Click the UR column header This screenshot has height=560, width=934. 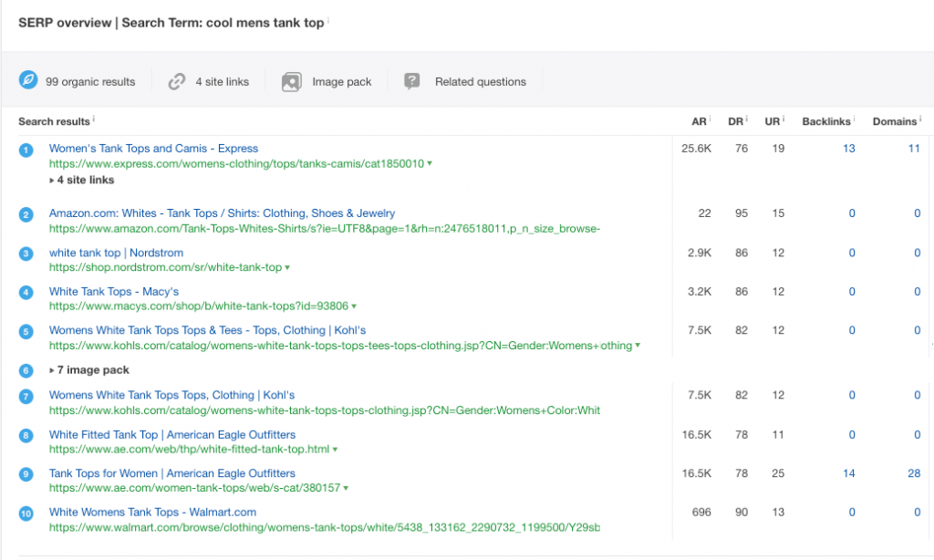[x=773, y=121]
